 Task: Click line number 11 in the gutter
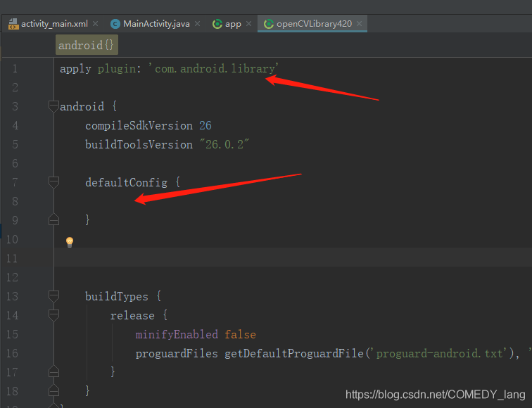pyautogui.click(x=12, y=258)
